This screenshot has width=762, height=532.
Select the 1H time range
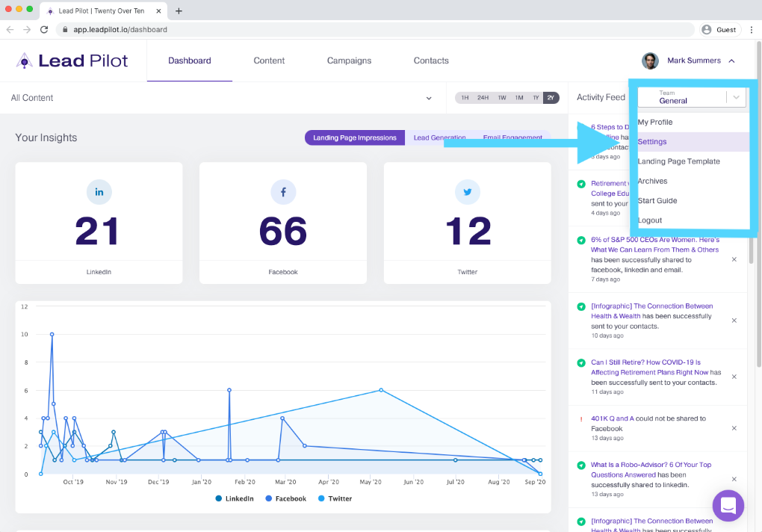click(465, 98)
